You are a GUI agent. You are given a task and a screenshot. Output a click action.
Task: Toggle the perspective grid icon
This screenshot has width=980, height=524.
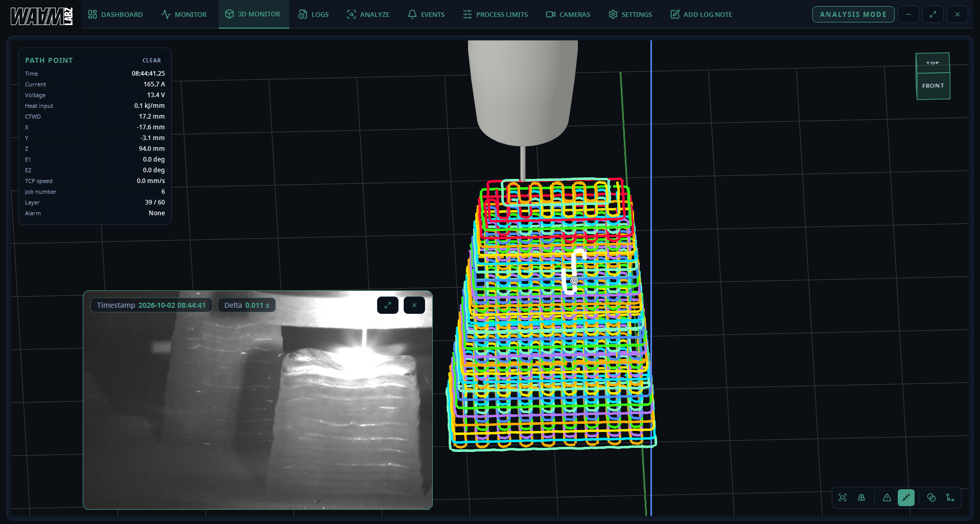tap(861, 497)
